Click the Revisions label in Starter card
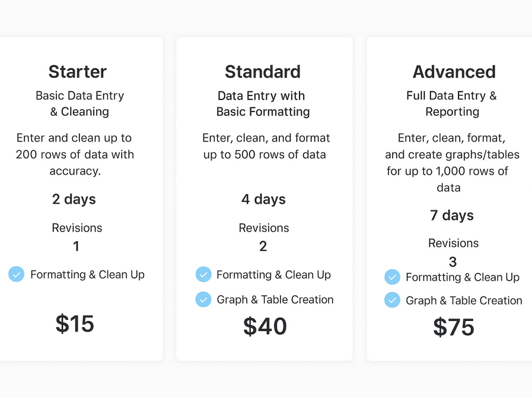This screenshot has height=398, width=532. [x=77, y=228]
